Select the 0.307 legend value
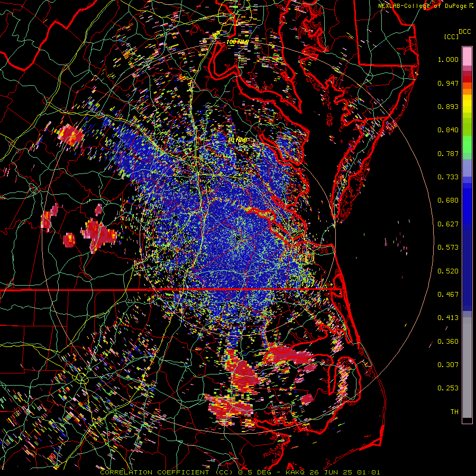This screenshot has width=476, height=476. pyautogui.click(x=448, y=365)
